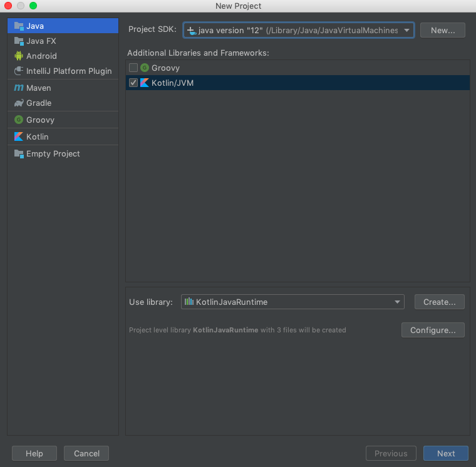Click the Groovy label in frameworks list
The height and width of the screenshot is (467, 476).
(x=165, y=68)
